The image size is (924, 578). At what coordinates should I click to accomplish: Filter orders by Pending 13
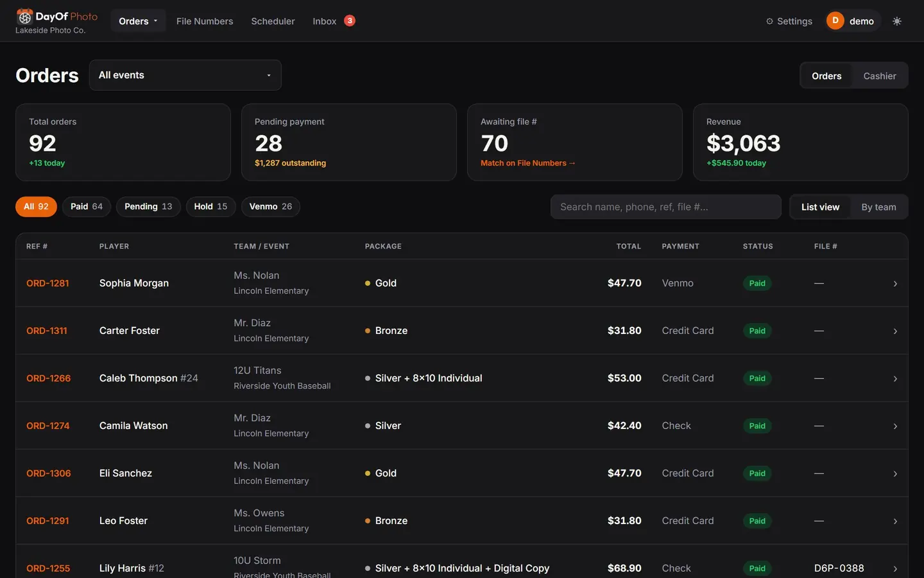point(148,206)
